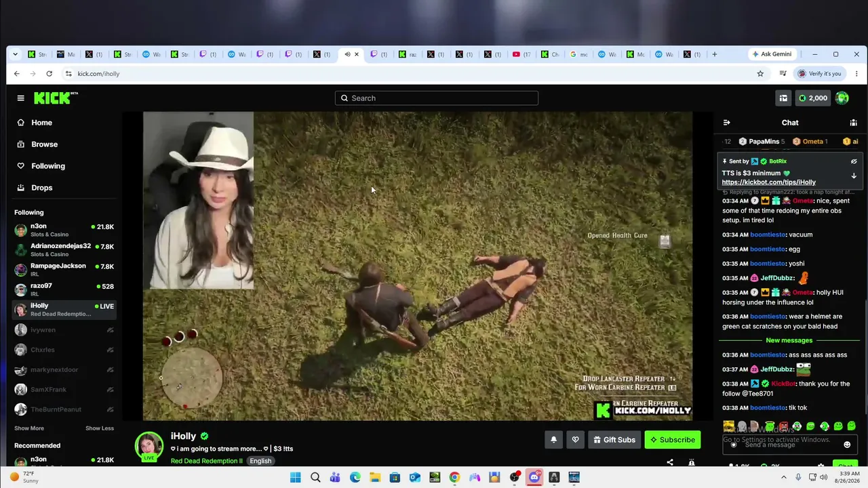Open Drops in the sidebar
This screenshot has height=488, width=868.
(x=41, y=188)
